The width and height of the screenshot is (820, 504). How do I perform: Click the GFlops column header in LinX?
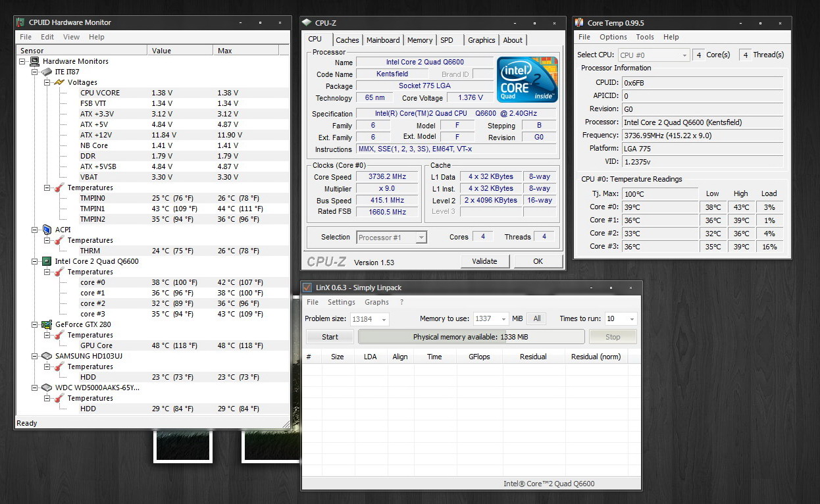click(480, 357)
